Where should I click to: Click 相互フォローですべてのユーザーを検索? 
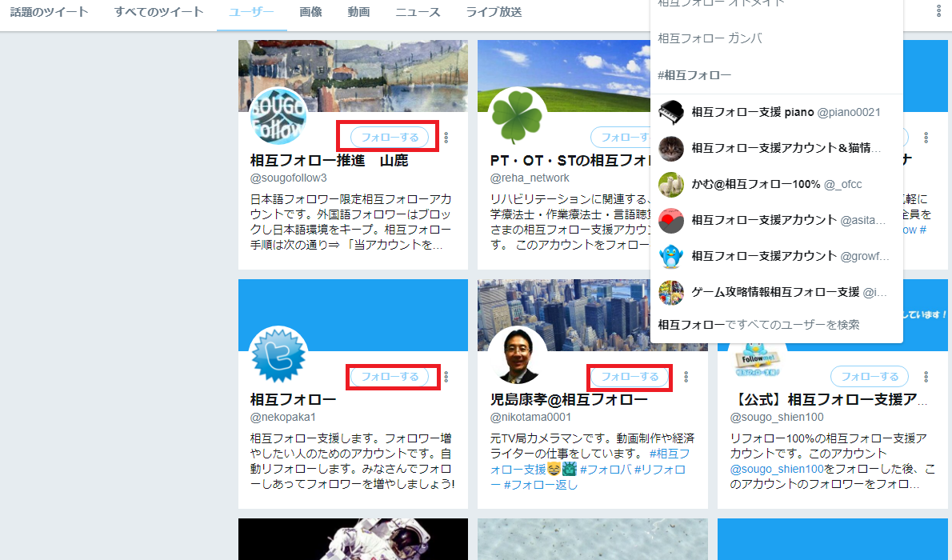pos(758,325)
